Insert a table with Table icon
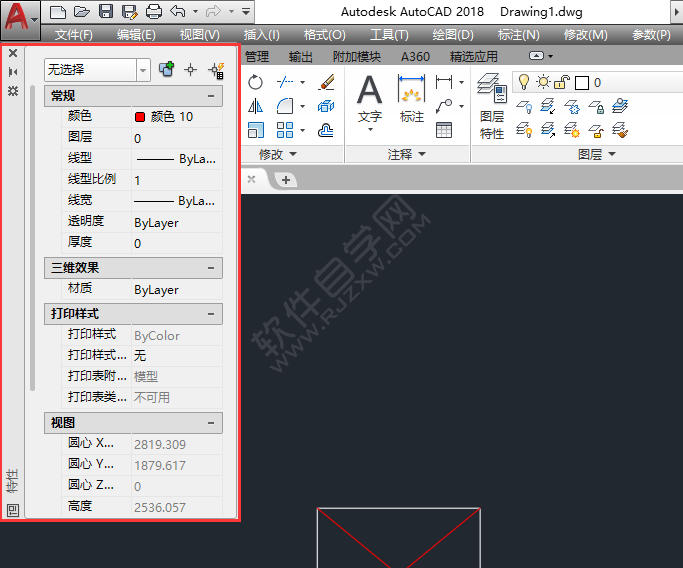Screen dimensions: 683x568 pyautogui.click(x=444, y=130)
